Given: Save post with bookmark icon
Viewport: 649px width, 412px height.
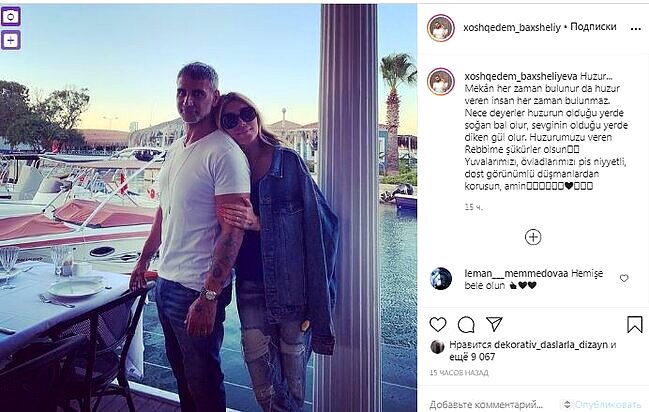Looking at the screenshot, I should point(635,325).
